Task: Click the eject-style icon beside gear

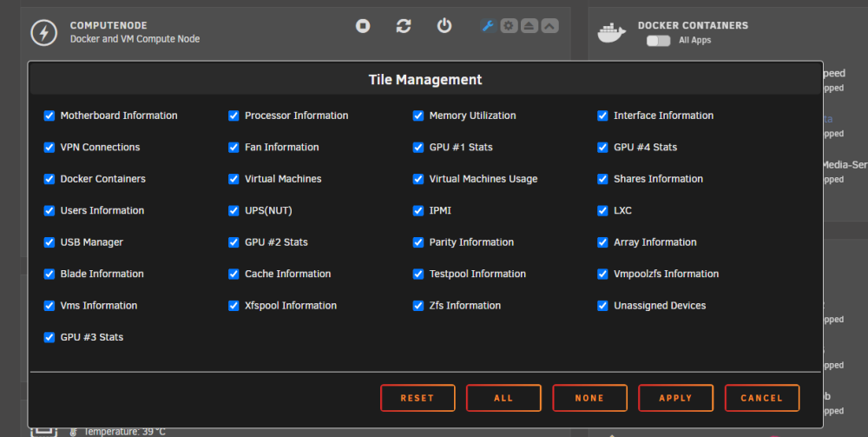Action: pyautogui.click(x=529, y=25)
